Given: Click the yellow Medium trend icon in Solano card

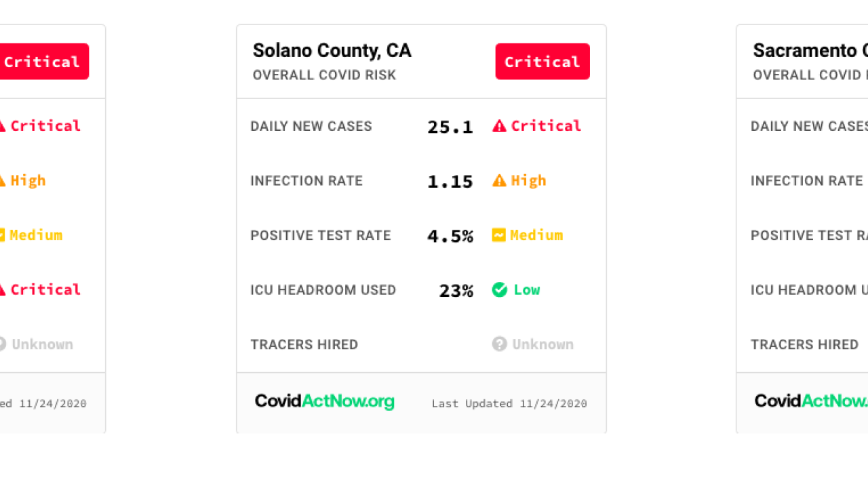Looking at the screenshot, I should (x=498, y=235).
